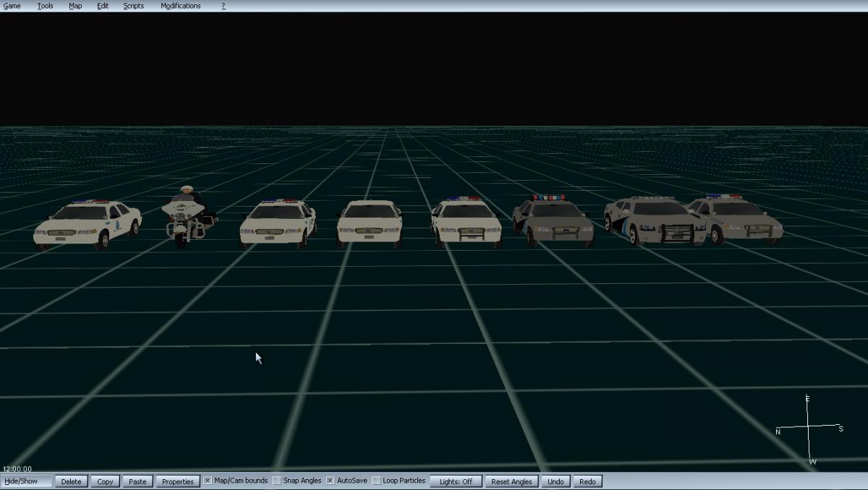The height and width of the screenshot is (490, 868).
Task: Click the Hide/Show button
Action: 27,481
